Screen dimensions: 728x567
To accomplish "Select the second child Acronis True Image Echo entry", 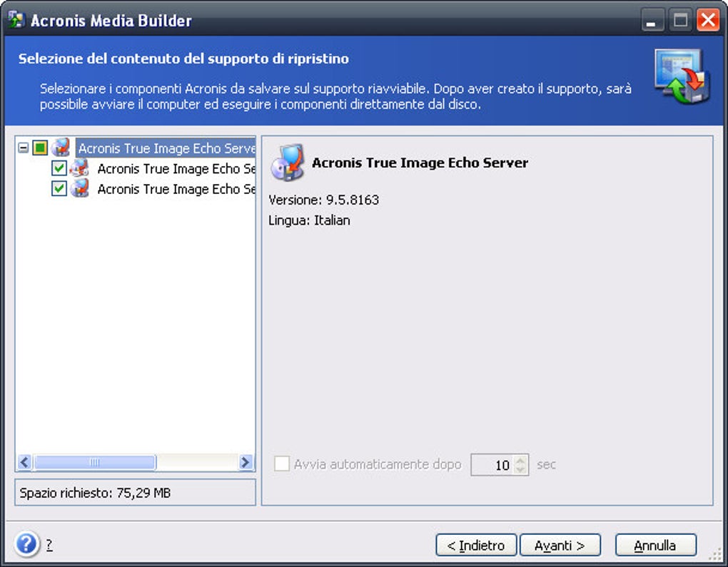I will [176, 189].
